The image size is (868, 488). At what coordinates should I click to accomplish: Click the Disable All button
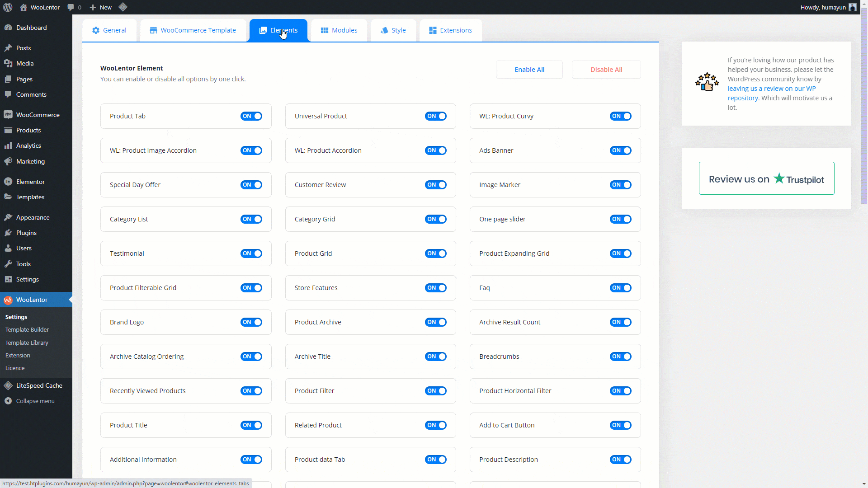click(606, 70)
